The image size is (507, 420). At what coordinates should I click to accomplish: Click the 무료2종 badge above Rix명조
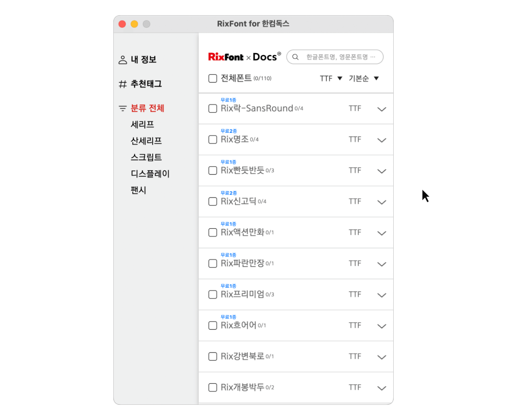[229, 131]
